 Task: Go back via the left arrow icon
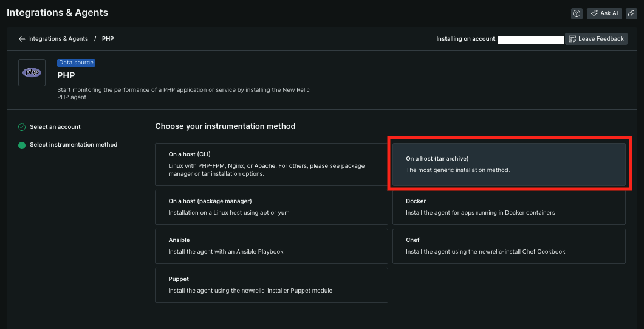[x=22, y=39]
